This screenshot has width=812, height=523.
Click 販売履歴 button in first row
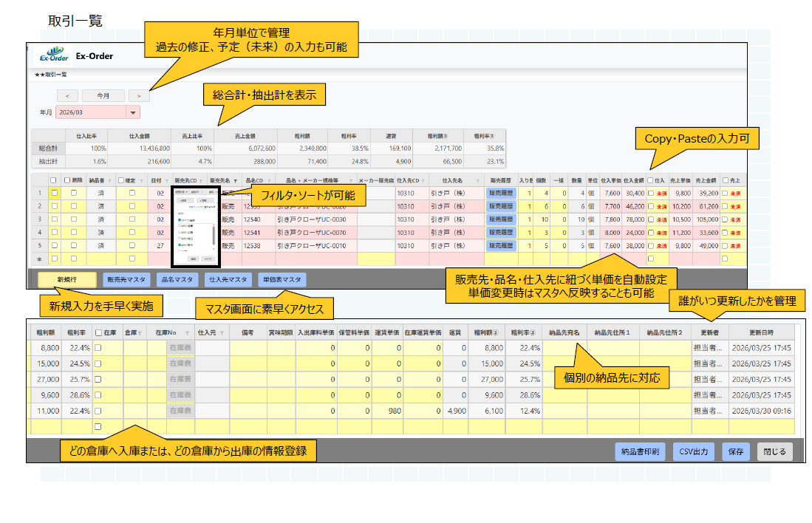[x=500, y=193]
